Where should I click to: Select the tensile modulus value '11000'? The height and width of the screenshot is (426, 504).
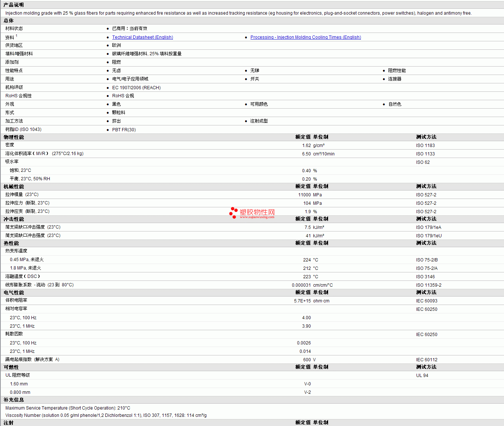(305, 195)
